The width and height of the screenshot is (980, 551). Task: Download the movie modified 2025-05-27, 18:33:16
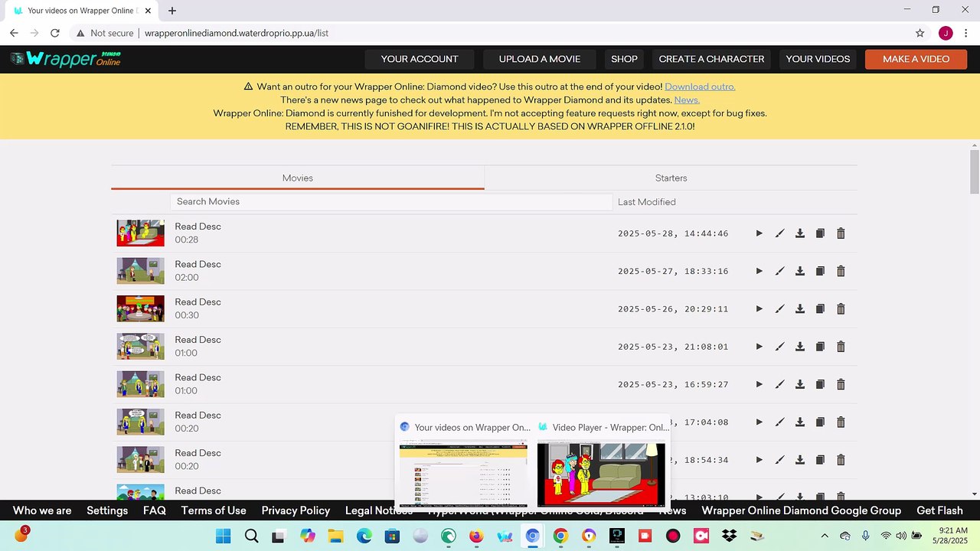[800, 271]
